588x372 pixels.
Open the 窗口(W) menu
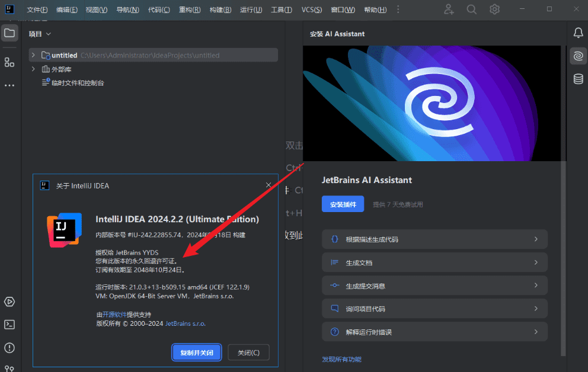[x=343, y=9]
